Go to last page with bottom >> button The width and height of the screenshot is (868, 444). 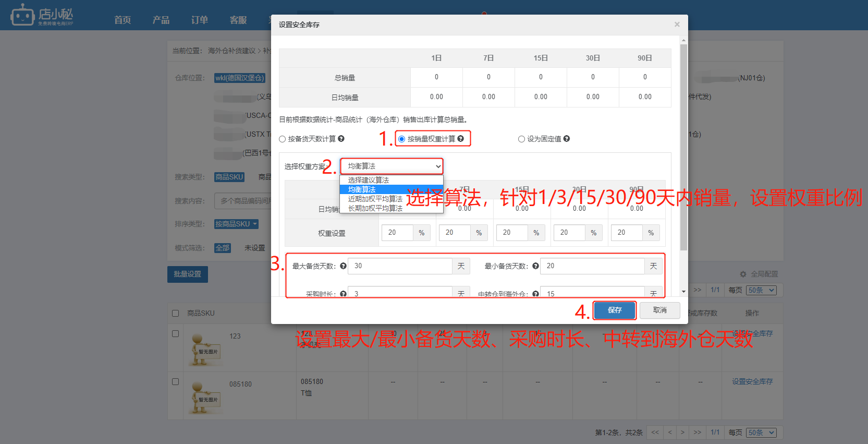698,433
